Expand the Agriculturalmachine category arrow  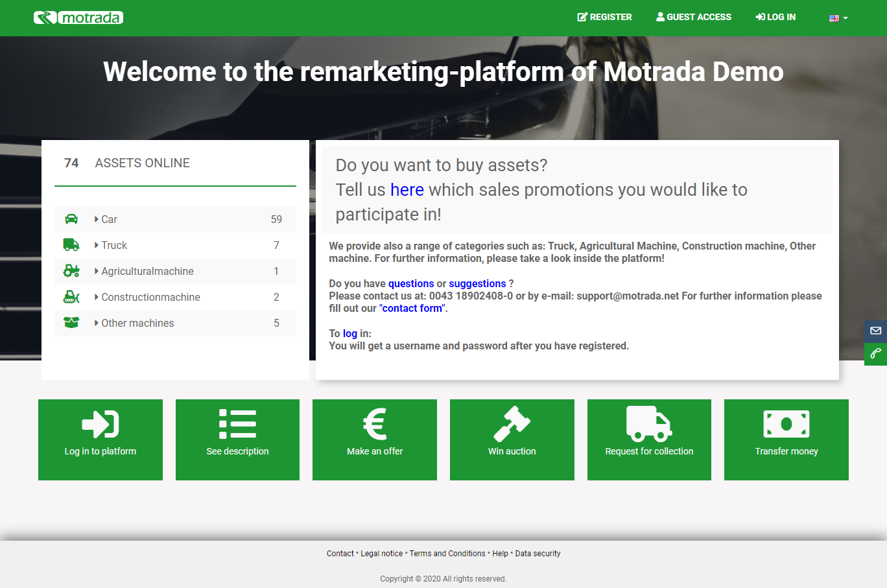coord(97,271)
